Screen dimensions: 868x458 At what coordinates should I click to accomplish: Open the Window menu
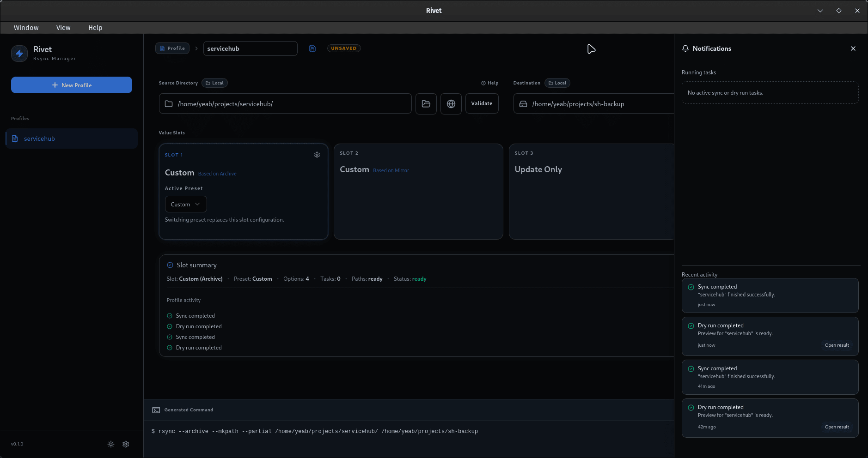click(26, 28)
